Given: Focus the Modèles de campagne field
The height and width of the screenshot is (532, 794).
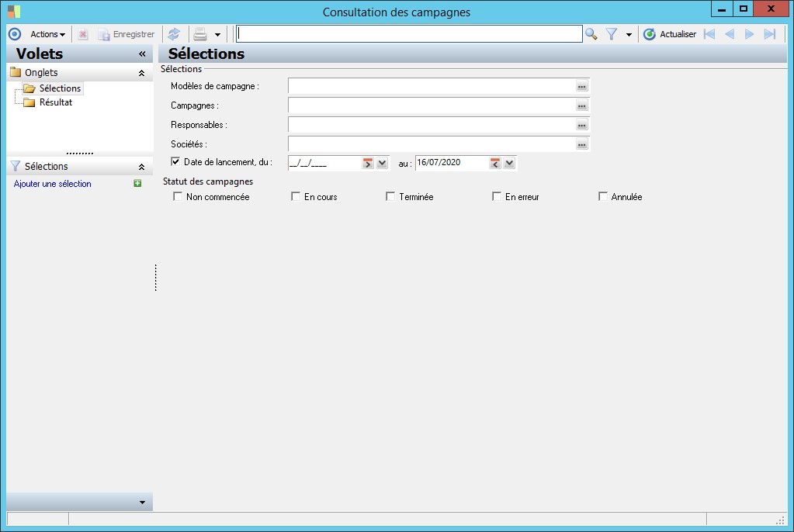Looking at the screenshot, I should tap(432, 86).
